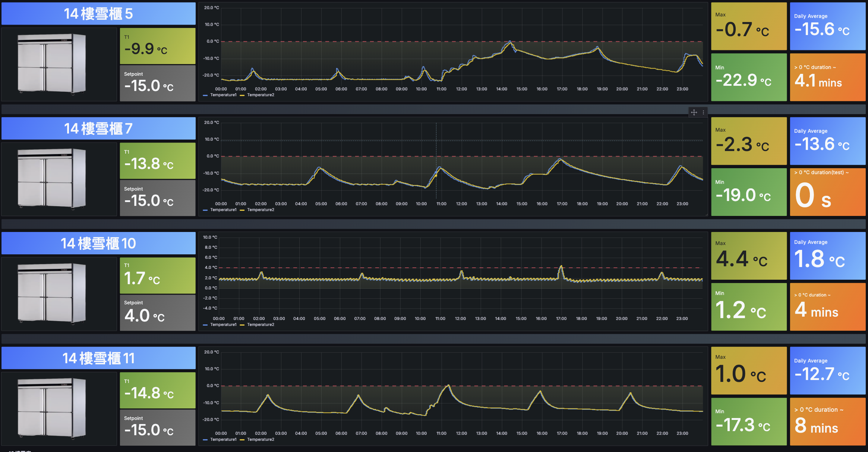Open the > 0 °C duration 4.1 mins panel

pyautogui.click(x=828, y=77)
